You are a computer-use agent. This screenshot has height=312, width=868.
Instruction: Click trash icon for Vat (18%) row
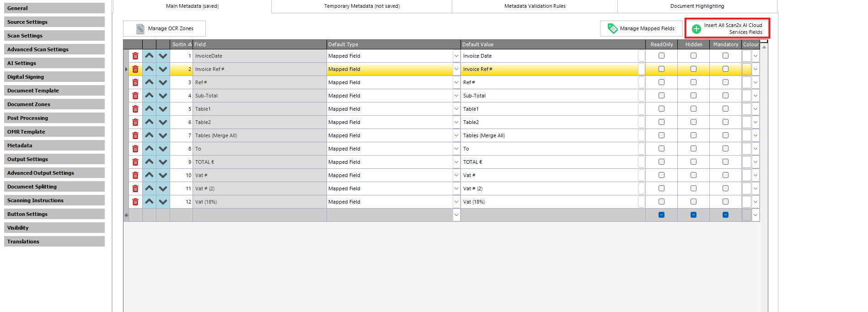[135, 202]
